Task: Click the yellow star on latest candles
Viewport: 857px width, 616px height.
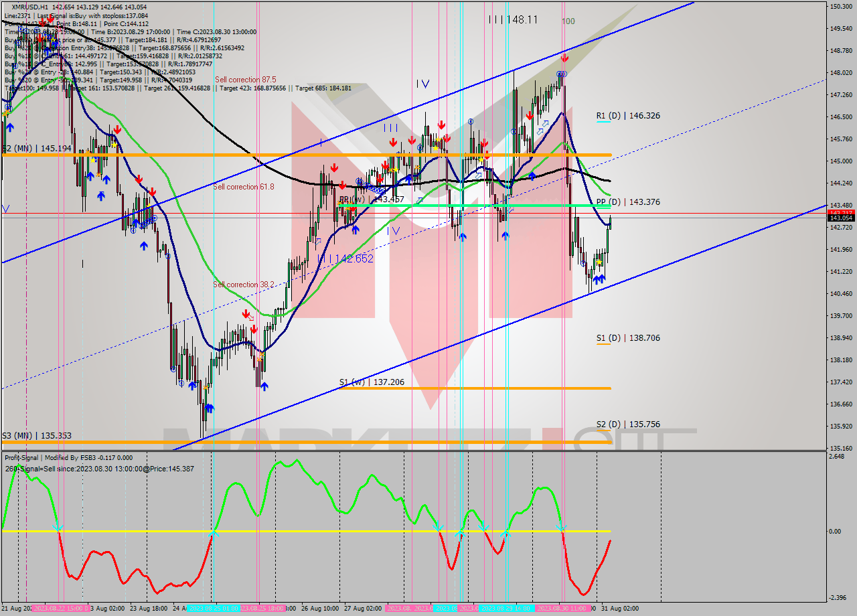Action: click(598, 262)
